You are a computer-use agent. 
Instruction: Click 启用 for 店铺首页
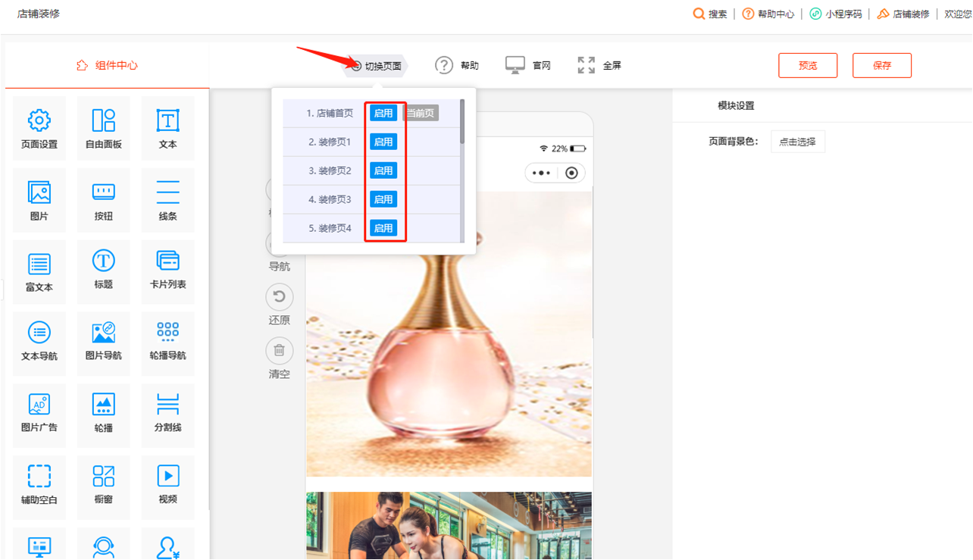tap(383, 113)
